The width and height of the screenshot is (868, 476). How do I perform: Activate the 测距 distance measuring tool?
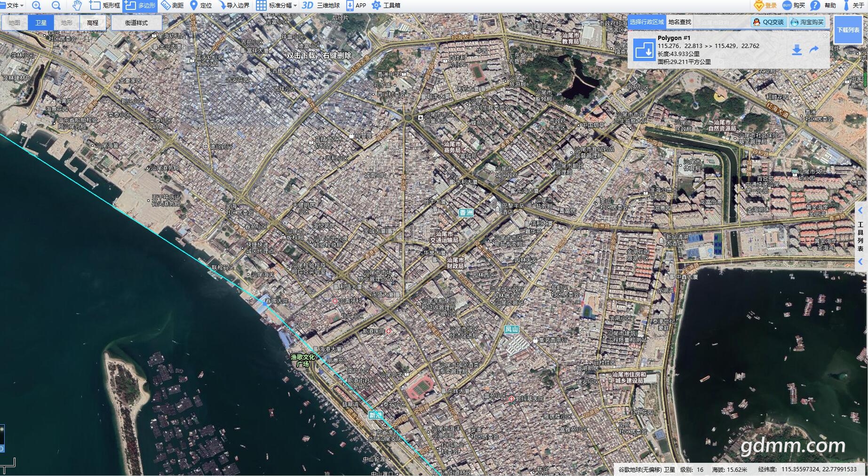pos(172,6)
